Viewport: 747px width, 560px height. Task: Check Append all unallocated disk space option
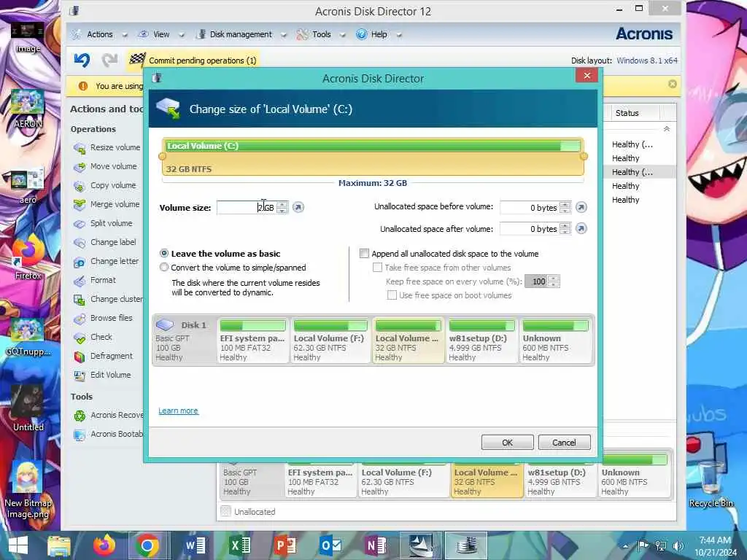coord(365,253)
